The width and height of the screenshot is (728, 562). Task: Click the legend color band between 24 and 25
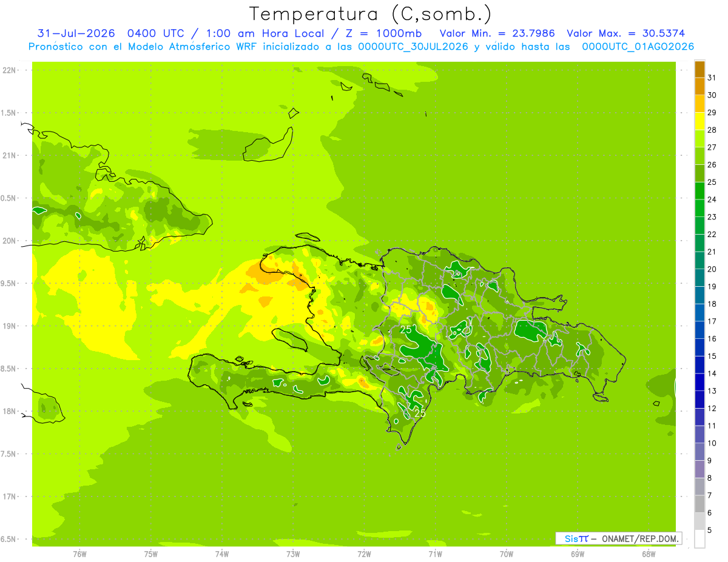tap(699, 191)
